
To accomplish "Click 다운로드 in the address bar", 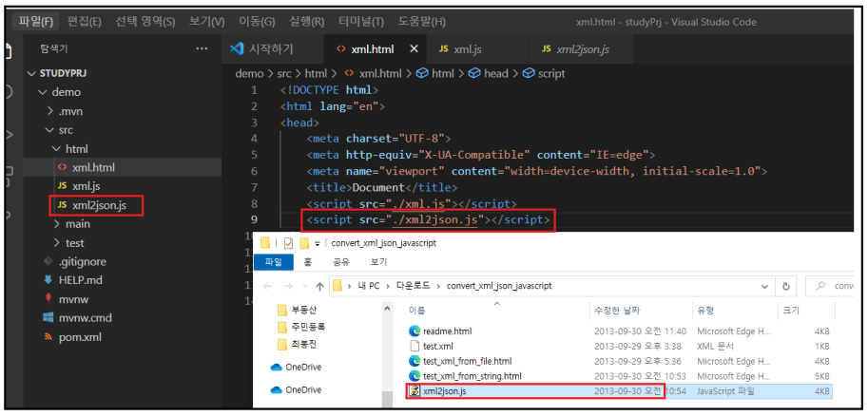I will [413, 286].
